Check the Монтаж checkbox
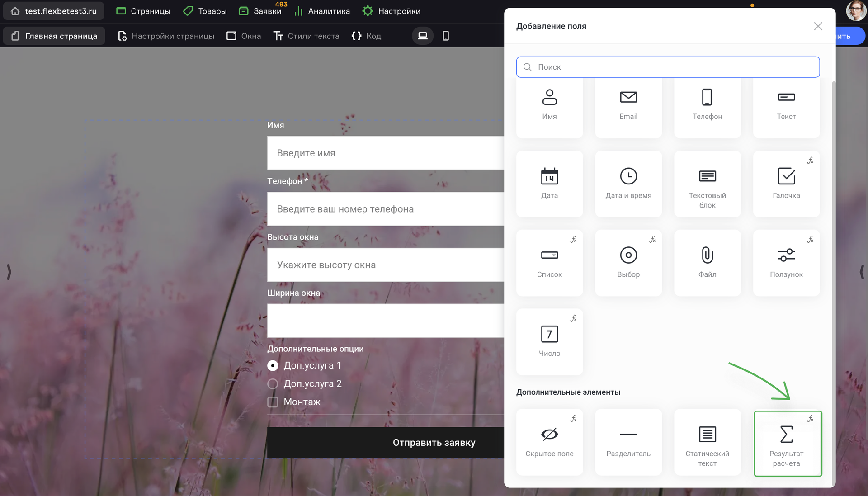Image resolution: width=868 pixels, height=501 pixels. pyautogui.click(x=273, y=402)
